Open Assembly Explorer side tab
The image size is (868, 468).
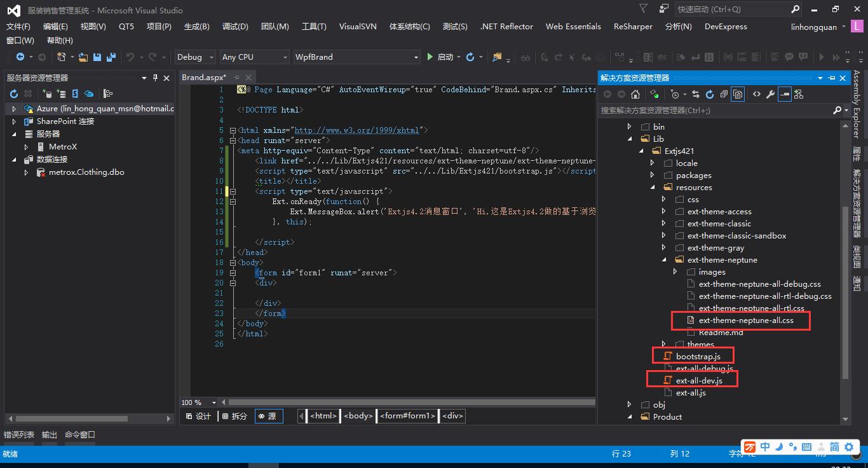click(857, 105)
